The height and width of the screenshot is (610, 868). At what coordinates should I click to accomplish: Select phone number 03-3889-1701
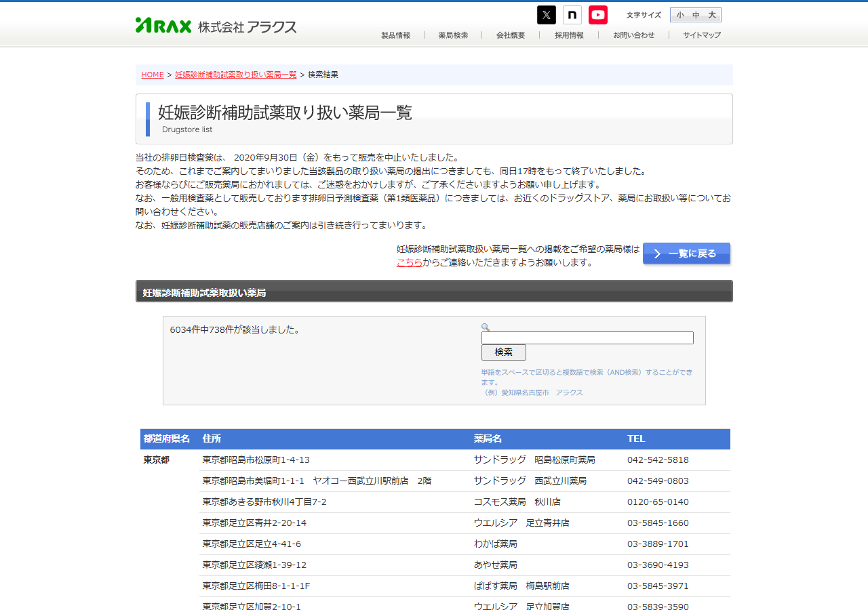658,544
